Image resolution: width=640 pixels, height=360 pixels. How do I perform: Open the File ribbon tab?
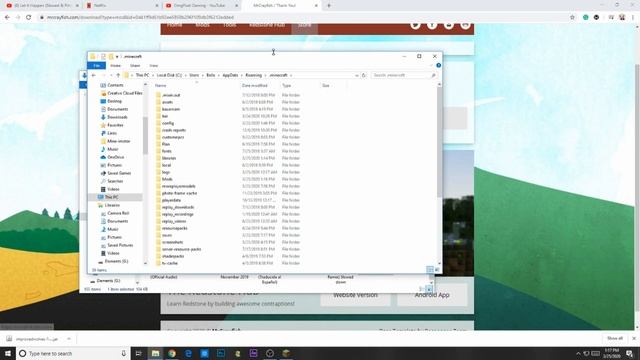point(97,65)
